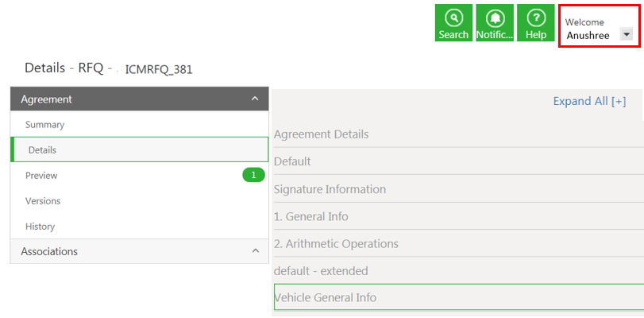
Task: Click the Search magnifier icon
Action: [x=453, y=17]
